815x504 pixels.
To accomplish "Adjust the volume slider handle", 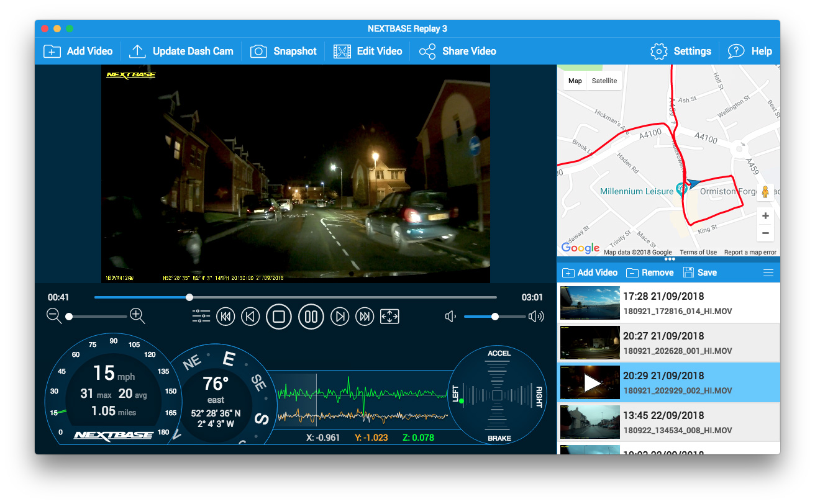I will point(495,317).
